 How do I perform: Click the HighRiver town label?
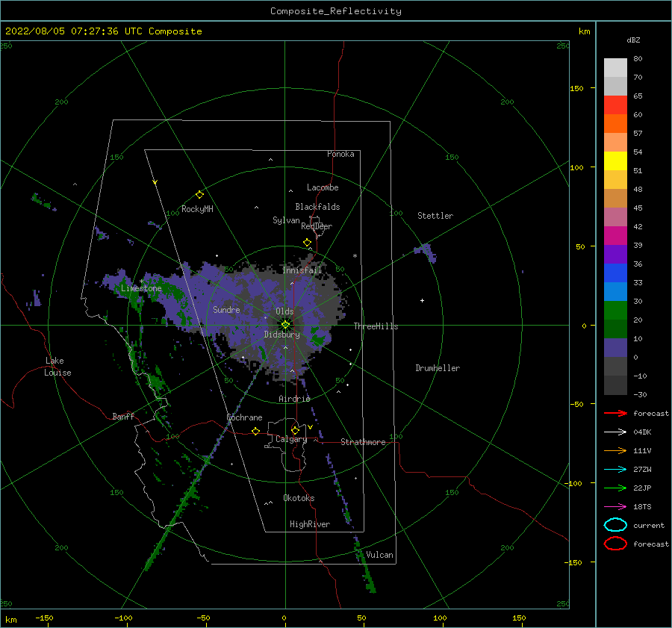point(310,524)
